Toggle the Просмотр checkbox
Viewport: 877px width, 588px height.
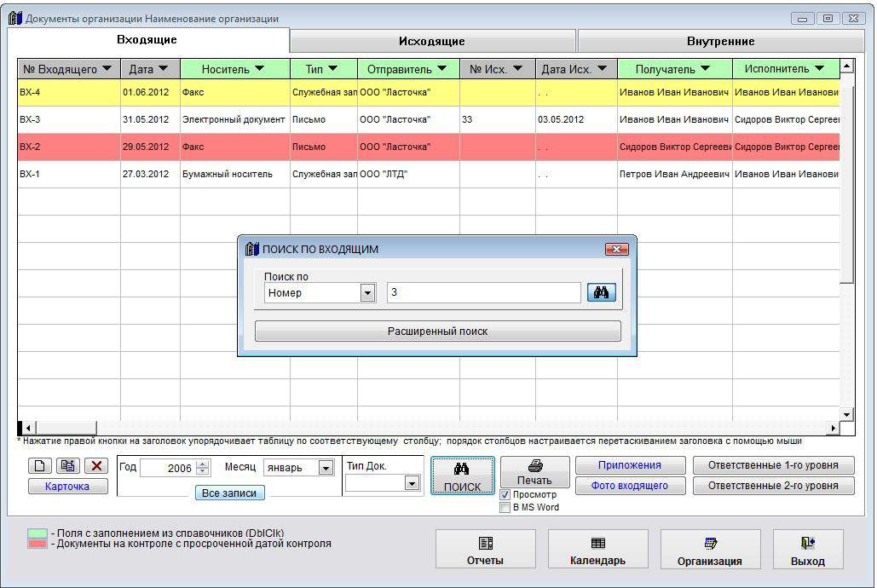click(x=505, y=494)
